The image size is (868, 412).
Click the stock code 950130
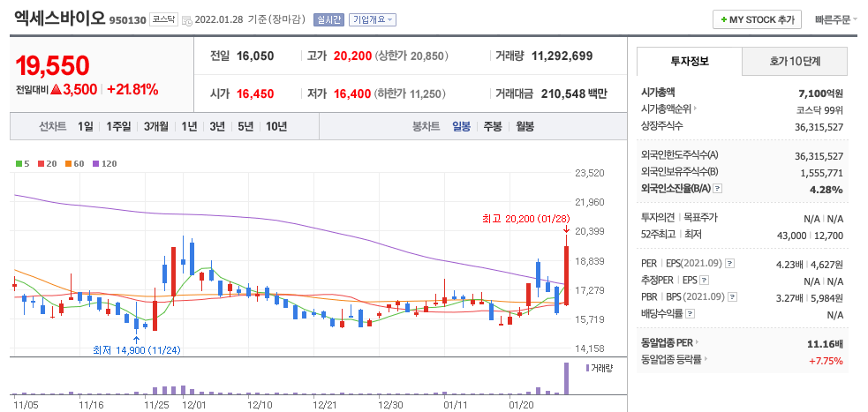pos(128,20)
